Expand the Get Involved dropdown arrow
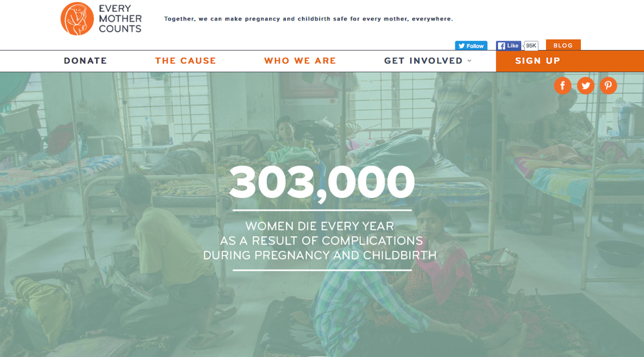Image resolution: width=644 pixels, height=357 pixels. coord(469,61)
